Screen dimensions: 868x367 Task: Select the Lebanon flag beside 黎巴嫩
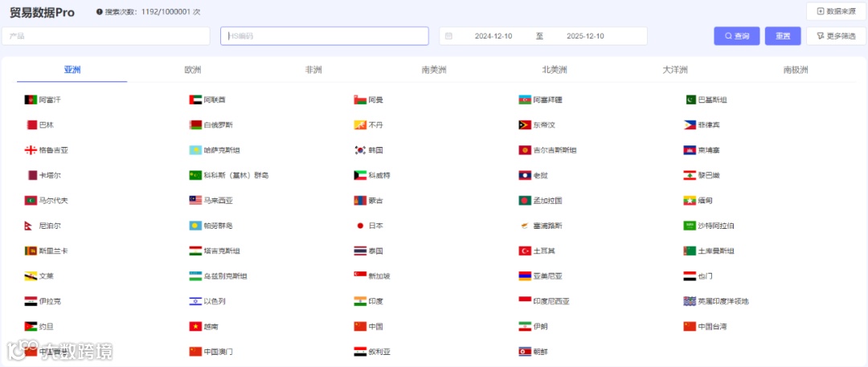[x=690, y=176]
